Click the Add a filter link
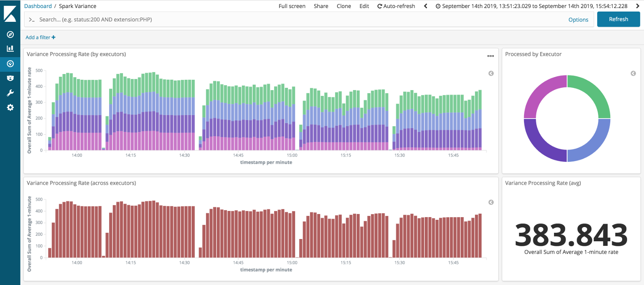Viewport: 644px width, 285px height. [41, 37]
